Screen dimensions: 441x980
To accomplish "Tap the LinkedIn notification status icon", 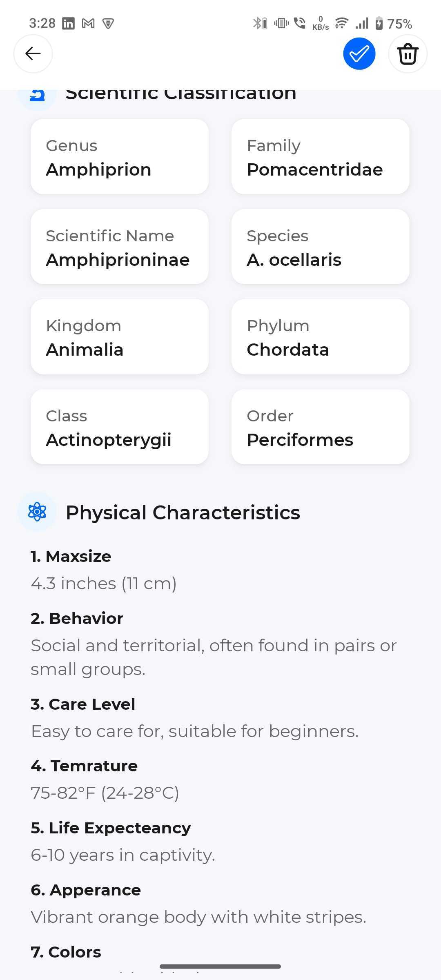I will tap(68, 24).
